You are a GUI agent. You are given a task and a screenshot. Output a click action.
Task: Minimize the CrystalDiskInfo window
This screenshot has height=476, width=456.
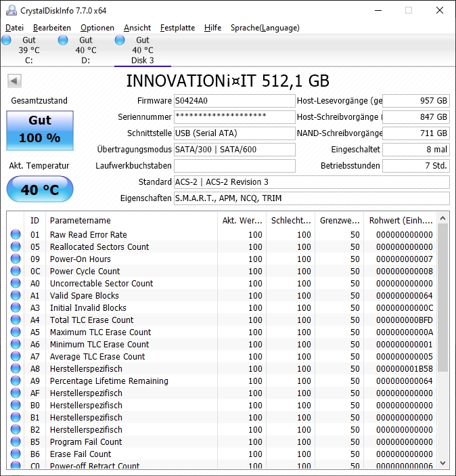click(378, 11)
